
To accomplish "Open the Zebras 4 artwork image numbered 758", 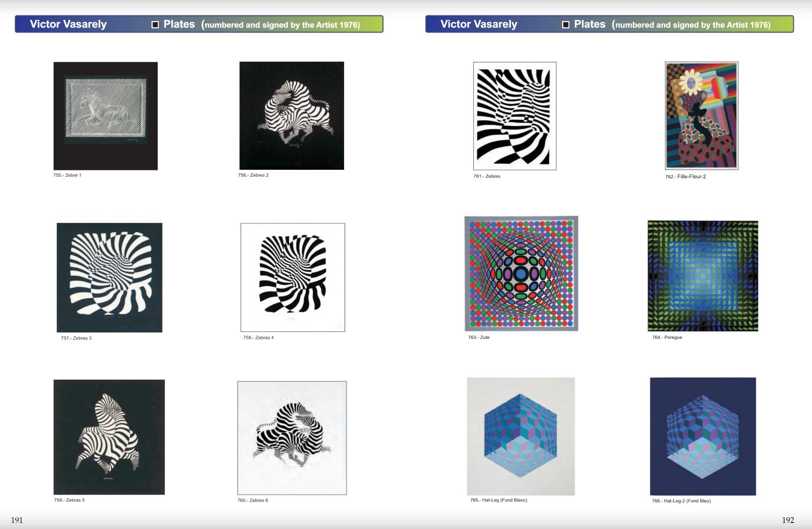I will (293, 278).
